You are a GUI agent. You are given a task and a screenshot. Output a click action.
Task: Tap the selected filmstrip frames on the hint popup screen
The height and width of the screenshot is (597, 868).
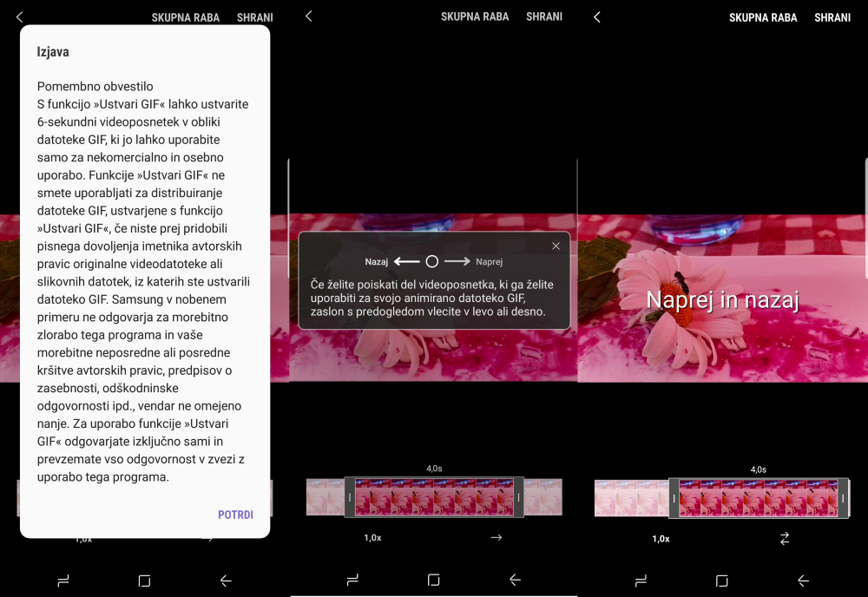[434, 497]
